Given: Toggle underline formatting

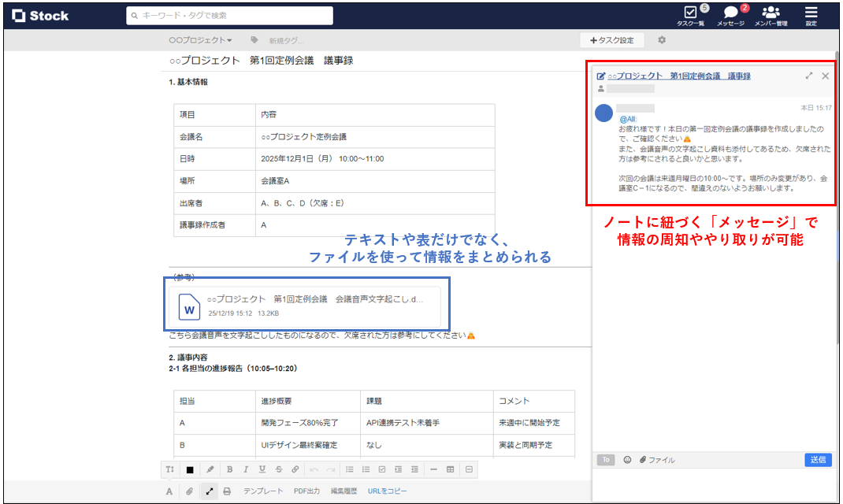Looking at the screenshot, I should (x=262, y=469).
